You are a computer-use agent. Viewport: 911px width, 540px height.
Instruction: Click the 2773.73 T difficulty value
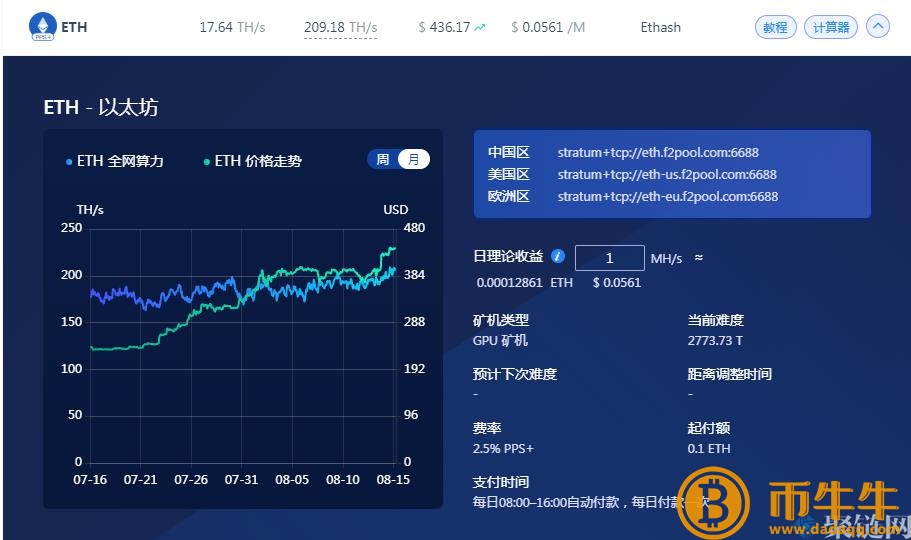coord(715,341)
